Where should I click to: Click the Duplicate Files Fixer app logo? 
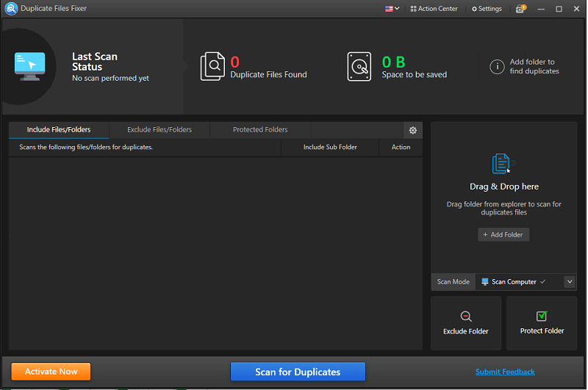10,9
